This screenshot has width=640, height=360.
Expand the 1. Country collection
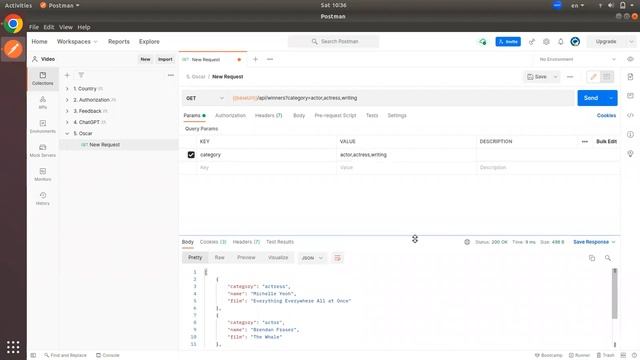(x=67, y=89)
